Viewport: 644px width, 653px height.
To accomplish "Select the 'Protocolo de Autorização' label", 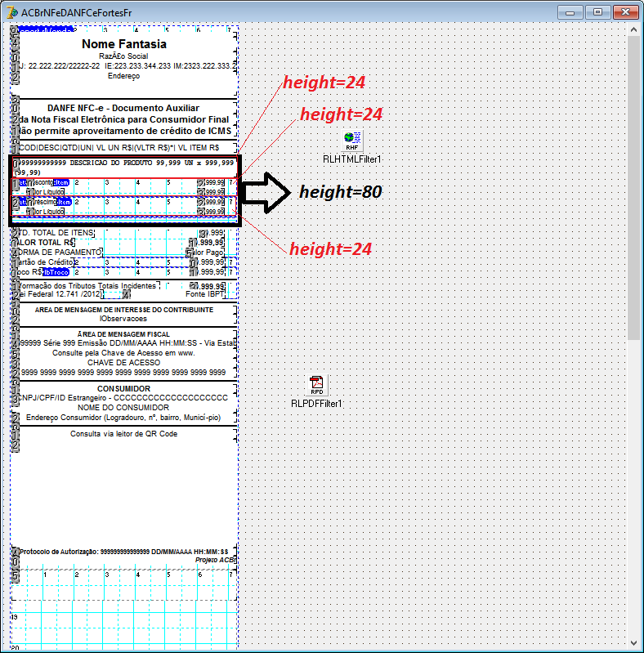I will point(123,552).
